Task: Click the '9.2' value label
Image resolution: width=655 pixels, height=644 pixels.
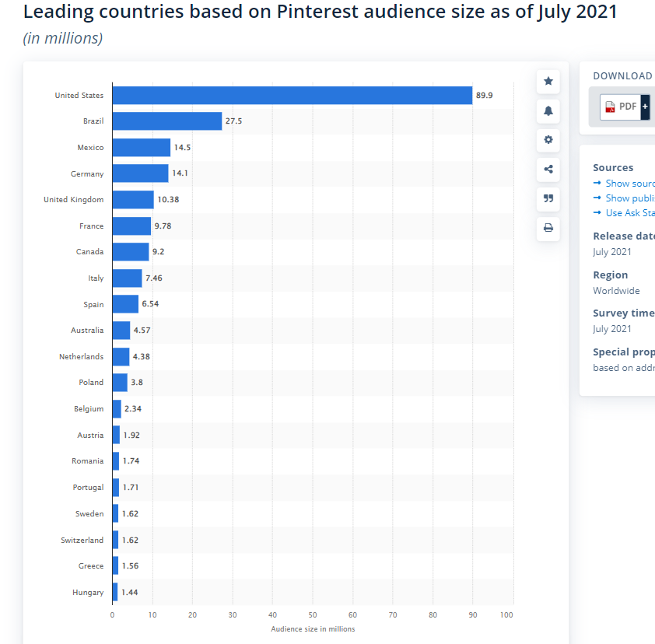Action: click(x=159, y=252)
